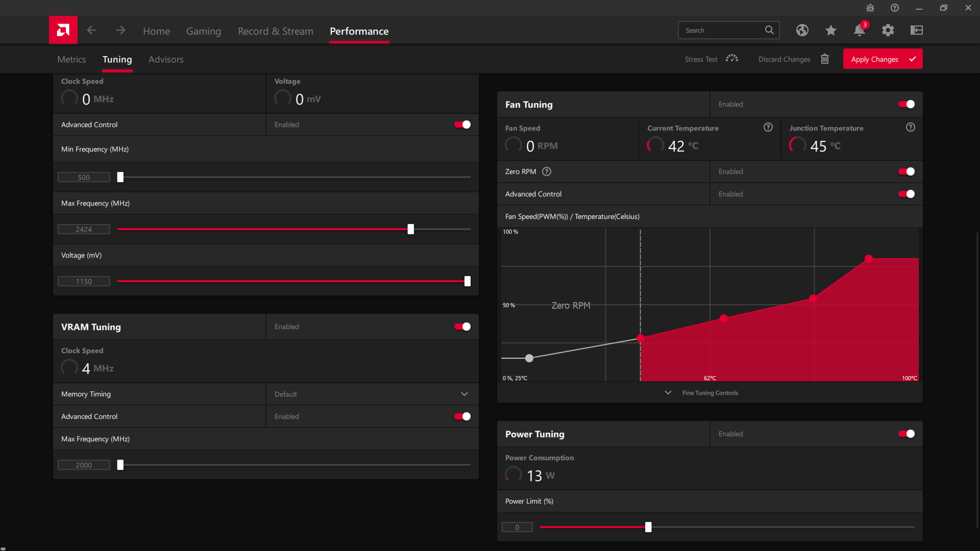980x551 pixels.
Task: Click Voltage value field 1150
Action: tap(84, 281)
